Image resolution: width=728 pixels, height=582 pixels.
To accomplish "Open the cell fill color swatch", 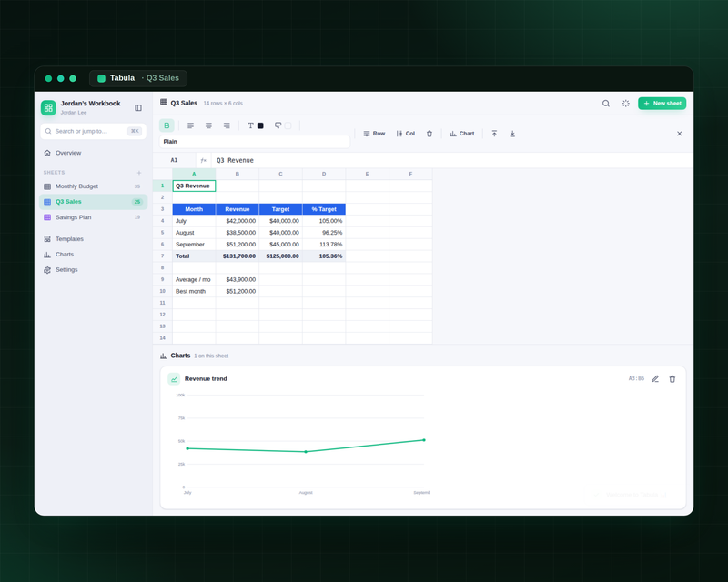I will 288,125.
